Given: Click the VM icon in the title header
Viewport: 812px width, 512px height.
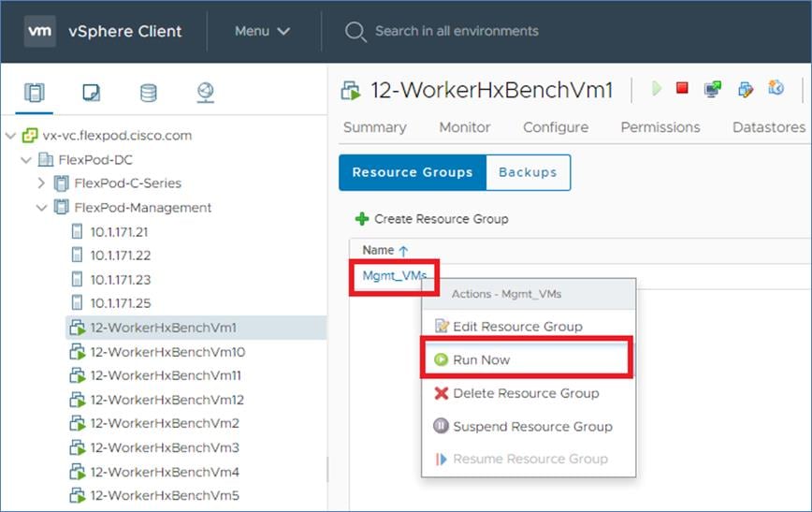Looking at the screenshot, I should tap(351, 90).
